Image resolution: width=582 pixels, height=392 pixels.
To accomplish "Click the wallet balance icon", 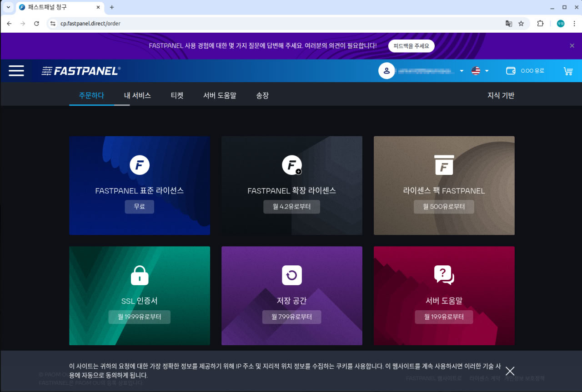I will point(511,71).
